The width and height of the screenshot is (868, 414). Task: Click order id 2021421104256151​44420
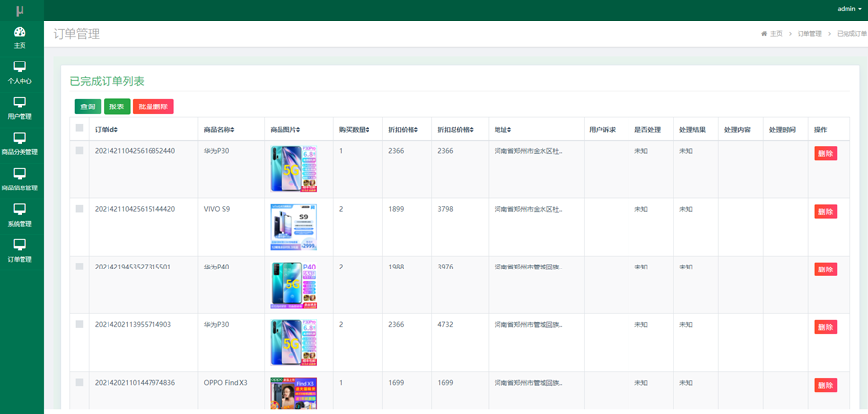point(135,209)
